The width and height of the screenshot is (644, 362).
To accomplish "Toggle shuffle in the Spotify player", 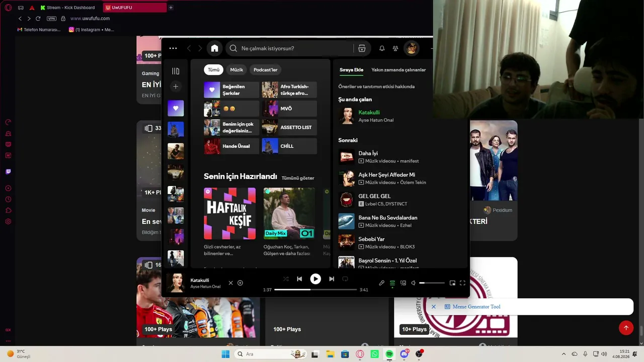I will [286, 279].
